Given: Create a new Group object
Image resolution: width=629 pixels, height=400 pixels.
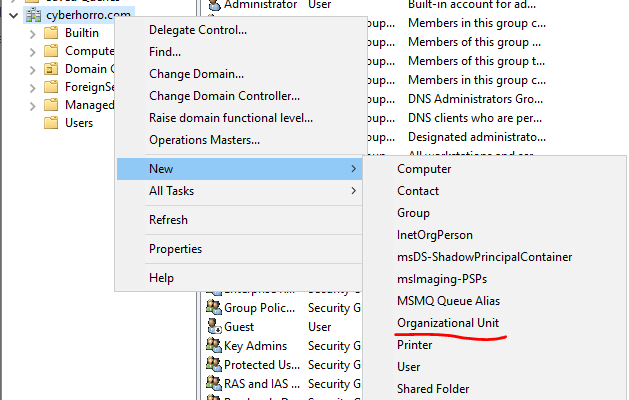Looking at the screenshot, I should (413, 213).
